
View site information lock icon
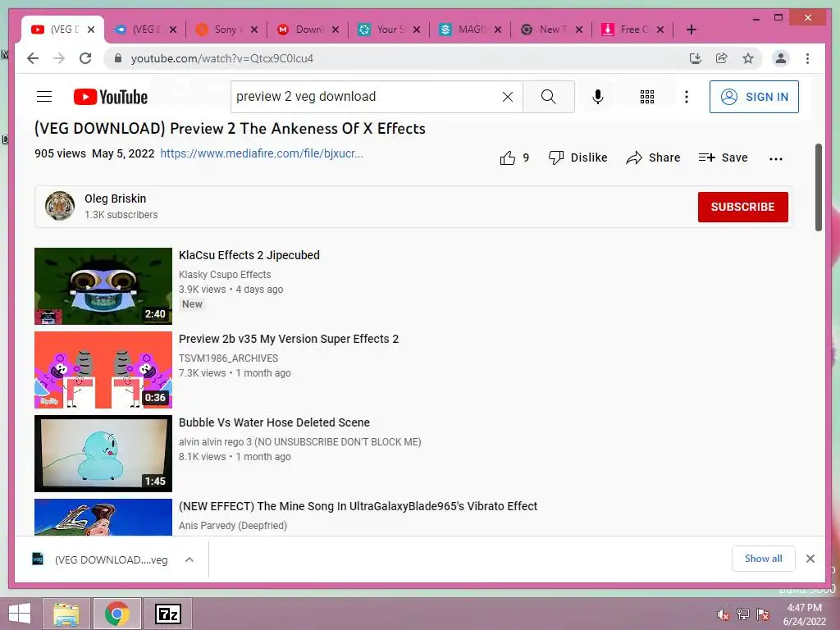[118, 58]
